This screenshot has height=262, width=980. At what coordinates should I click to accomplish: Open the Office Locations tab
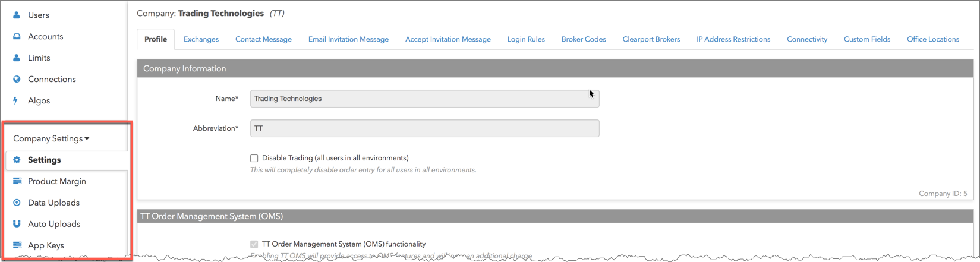(933, 39)
